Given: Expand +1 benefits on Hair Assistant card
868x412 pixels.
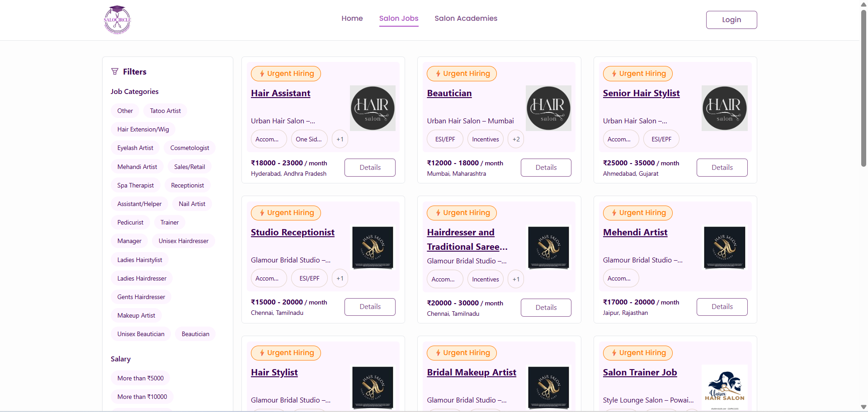Looking at the screenshot, I should [340, 139].
